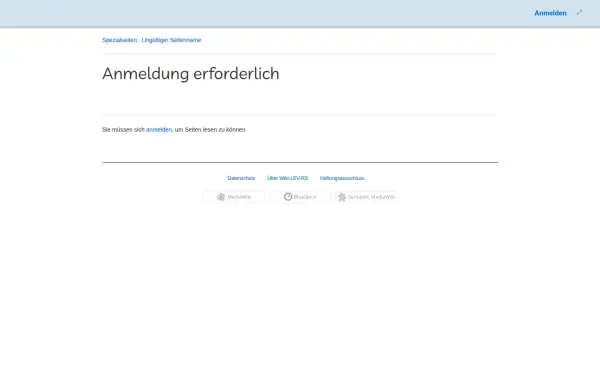Click the Semantic MediaWiki badge icon

click(x=366, y=197)
